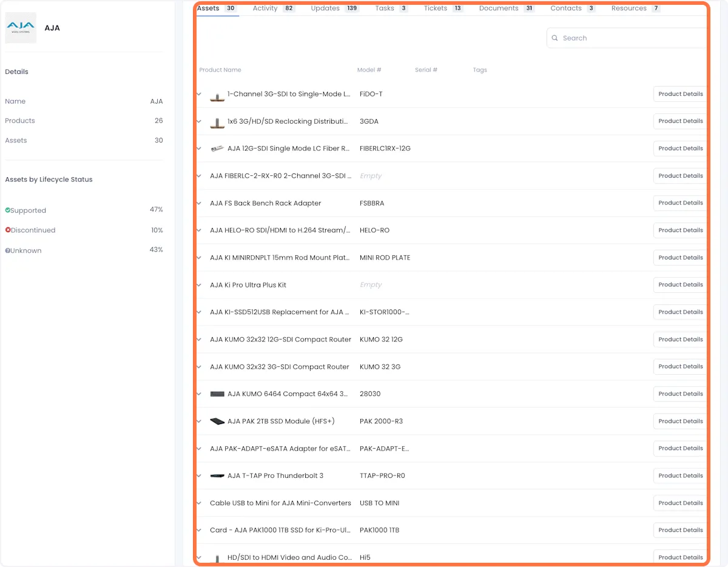The height and width of the screenshot is (567, 728).
Task: Expand the Card - AJA PAK1000 1TB row
Action: (x=199, y=531)
